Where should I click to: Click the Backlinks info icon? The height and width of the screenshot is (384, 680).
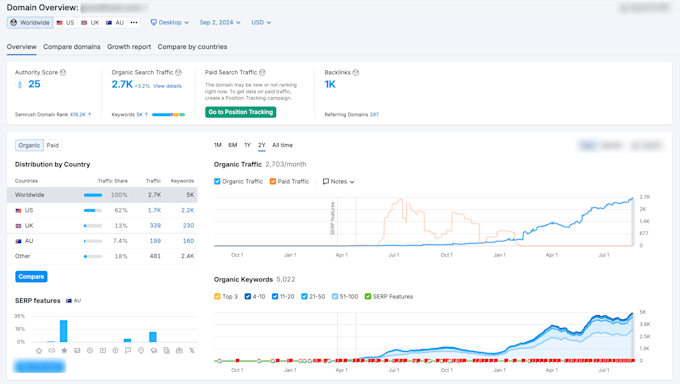point(356,72)
